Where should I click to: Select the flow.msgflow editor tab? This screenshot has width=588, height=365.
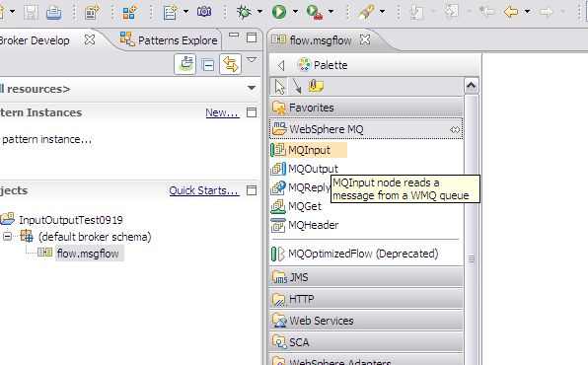coord(321,39)
